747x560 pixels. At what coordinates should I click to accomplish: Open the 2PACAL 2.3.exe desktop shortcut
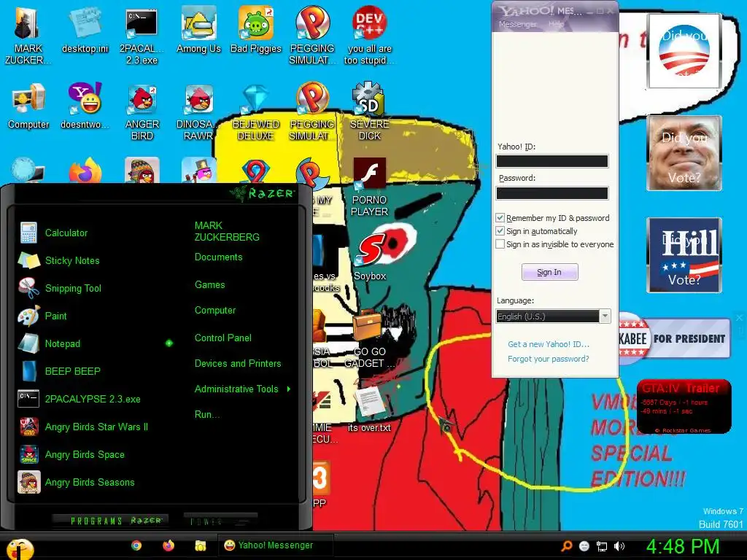[x=142, y=36]
